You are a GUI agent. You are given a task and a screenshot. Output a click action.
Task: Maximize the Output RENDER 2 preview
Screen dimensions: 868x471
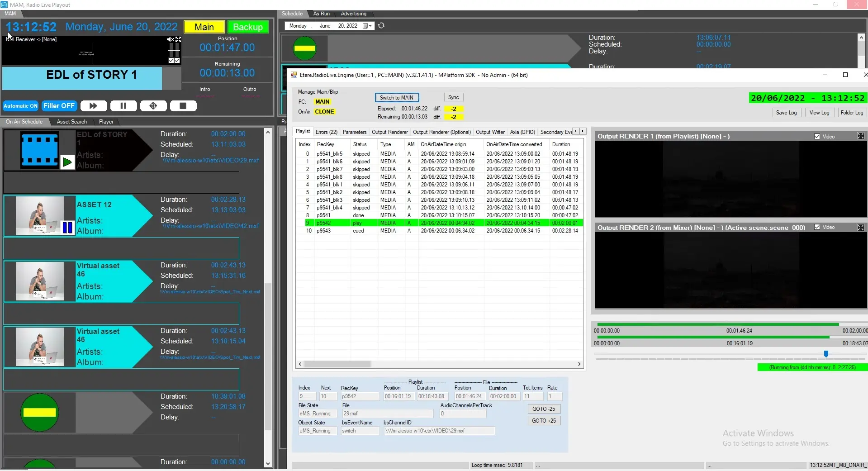[860, 228]
